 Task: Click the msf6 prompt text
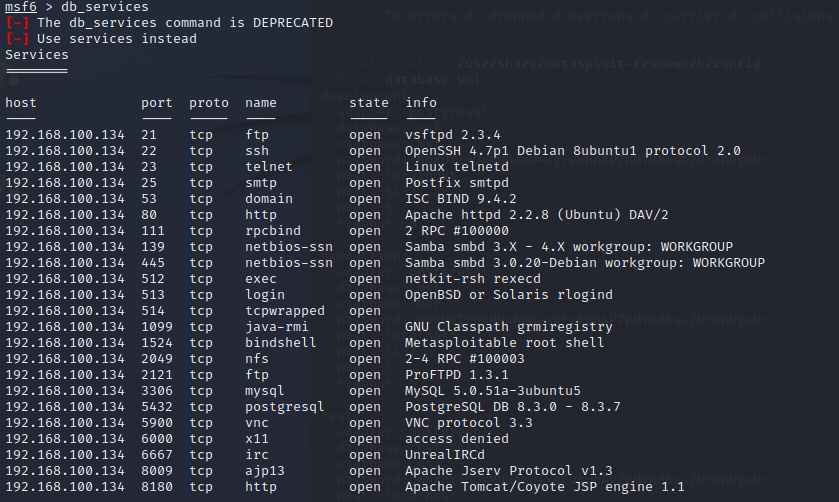21,7
